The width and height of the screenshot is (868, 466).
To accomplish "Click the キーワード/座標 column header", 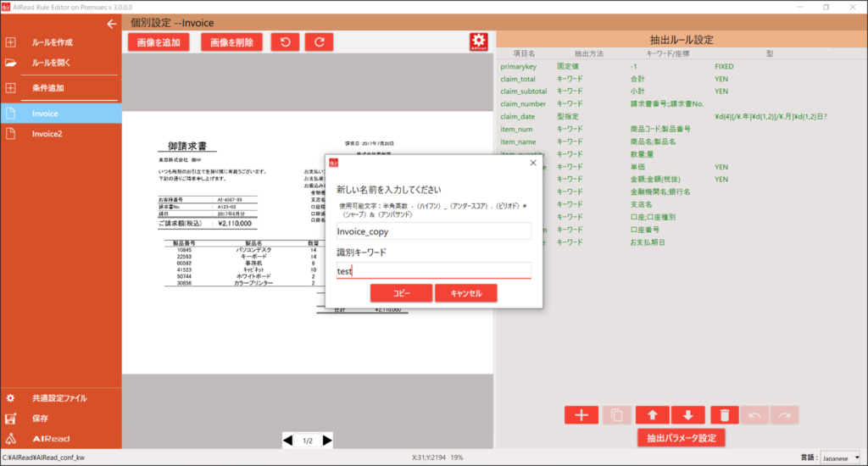I will click(x=668, y=53).
